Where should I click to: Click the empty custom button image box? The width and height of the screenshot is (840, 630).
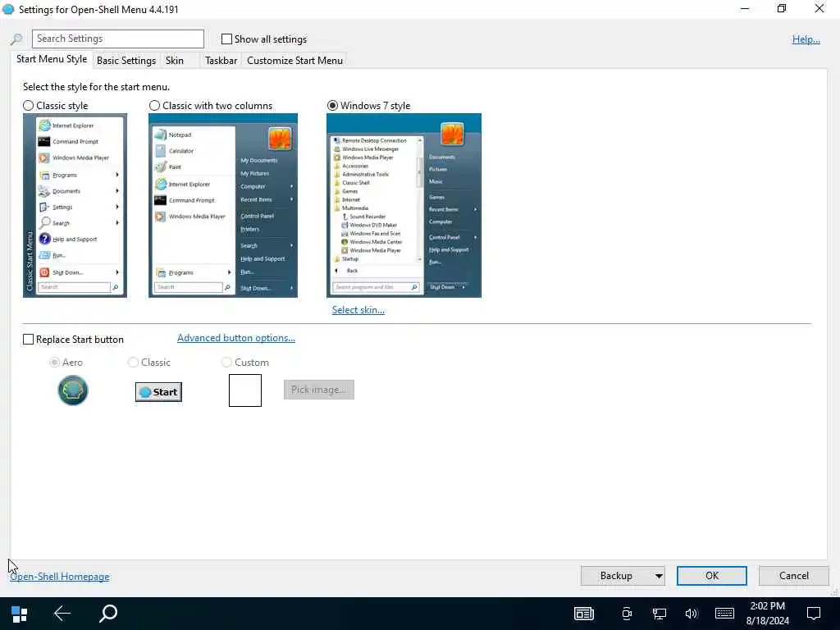245,390
